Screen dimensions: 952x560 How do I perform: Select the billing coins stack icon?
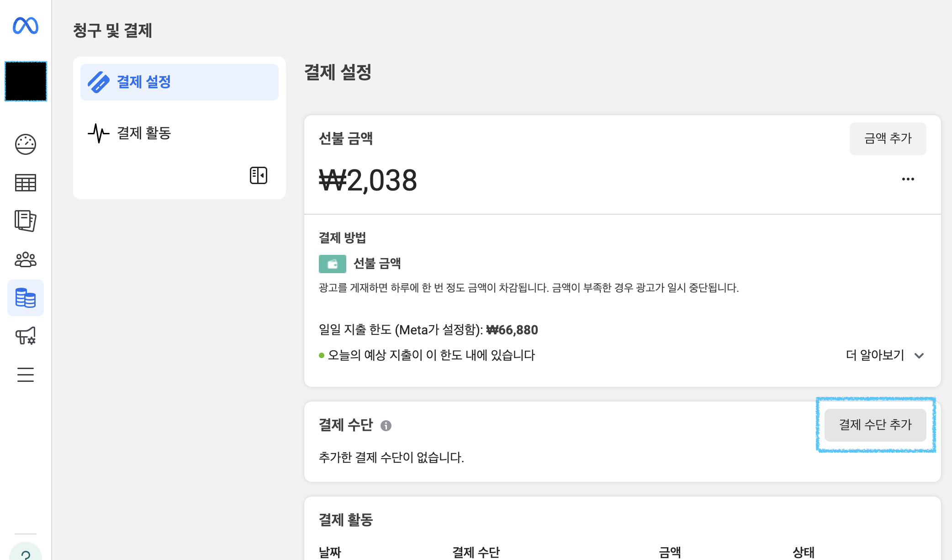[x=26, y=298]
